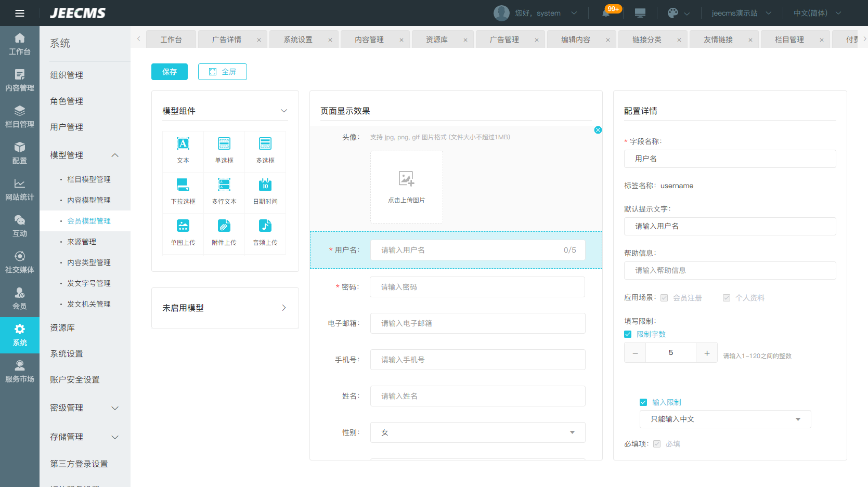868x487 pixels.
Task: Click the 请输入帮助信息 input field
Action: point(730,270)
